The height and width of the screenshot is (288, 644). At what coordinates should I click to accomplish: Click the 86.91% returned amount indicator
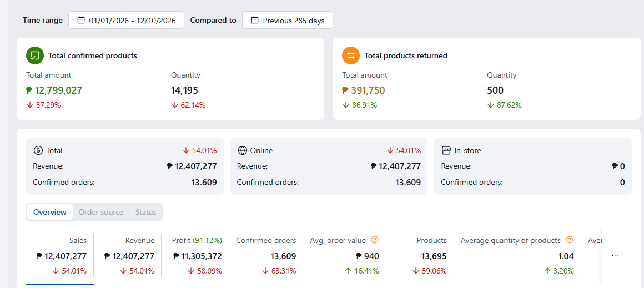pyautogui.click(x=360, y=105)
